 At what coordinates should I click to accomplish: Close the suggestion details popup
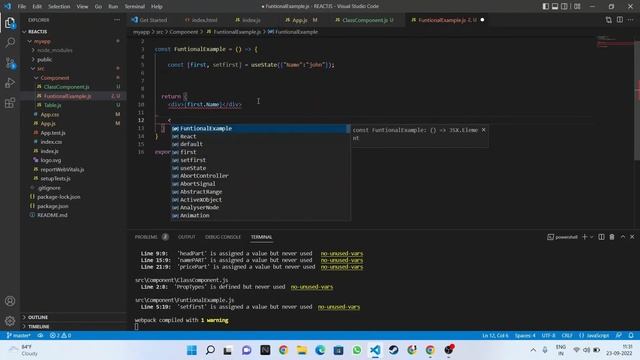(484, 130)
